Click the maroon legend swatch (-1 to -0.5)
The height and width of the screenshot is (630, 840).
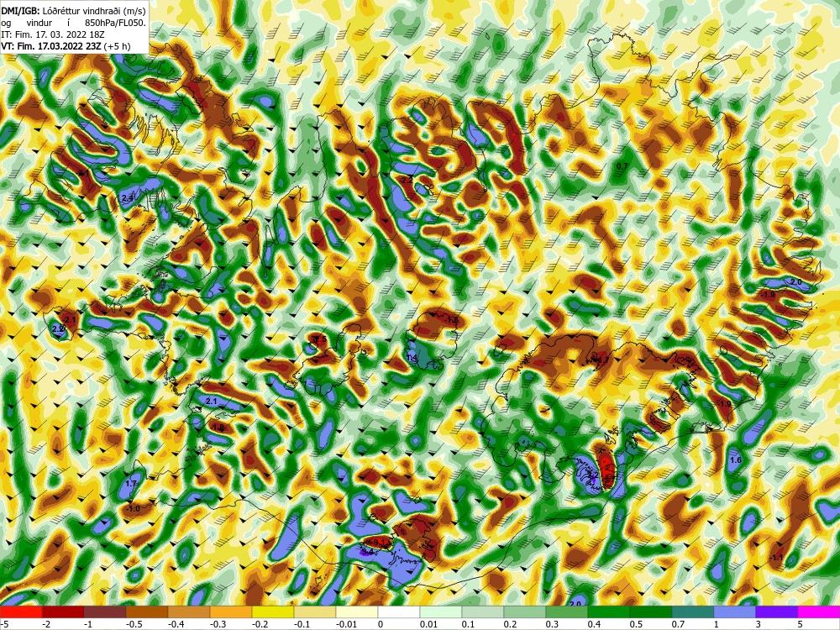(105, 612)
